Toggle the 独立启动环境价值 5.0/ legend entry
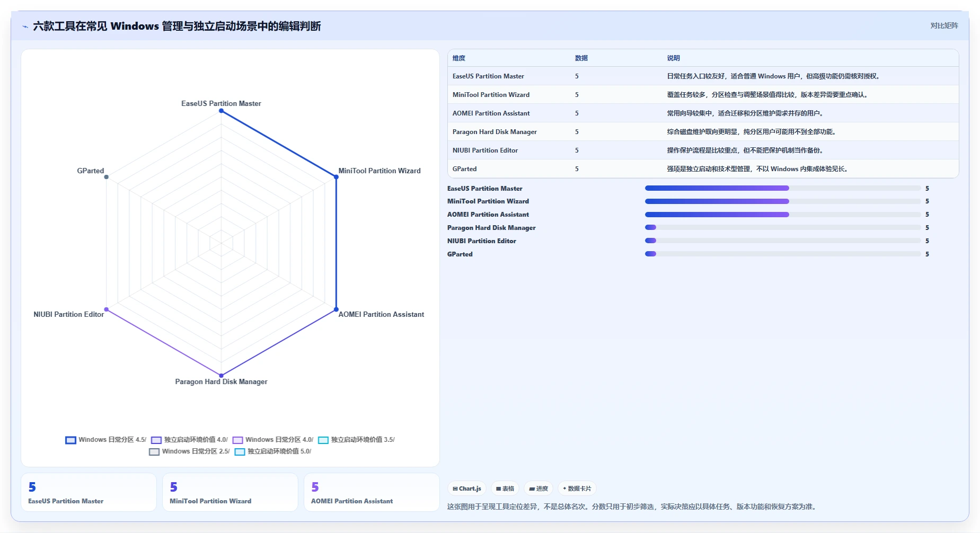 [x=273, y=451]
